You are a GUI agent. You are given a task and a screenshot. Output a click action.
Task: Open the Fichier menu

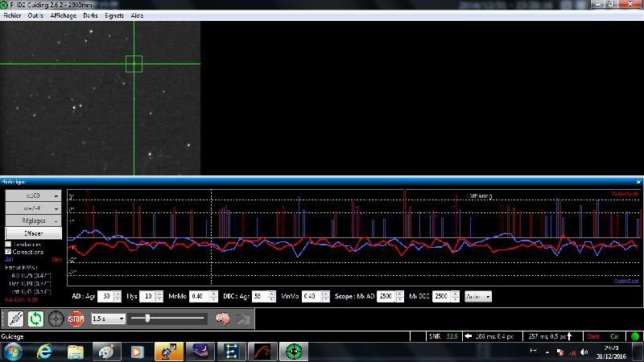[13, 15]
